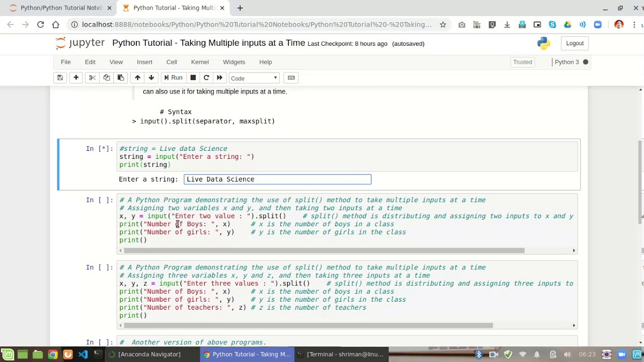Viewport: 644px width, 362px height.
Task: Click the Zoom extension icon in Chrome
Action: pyautogui.click(x=598, y=25)
